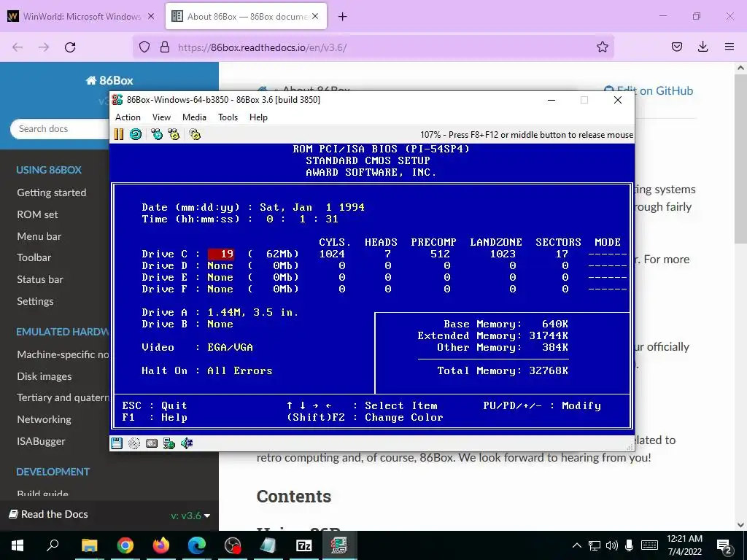
Task: Open taskbar search magnifier
Action: [x=53, y=545]
